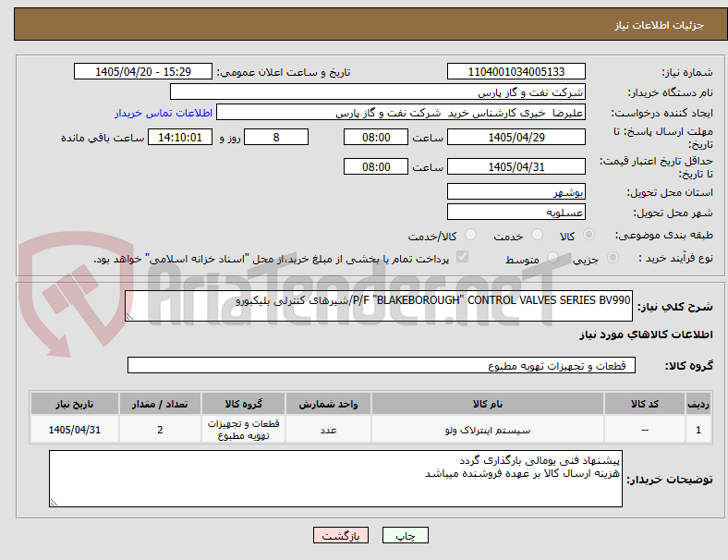
Task: Click the بازگشت (back) button
Action: [341, 535]
